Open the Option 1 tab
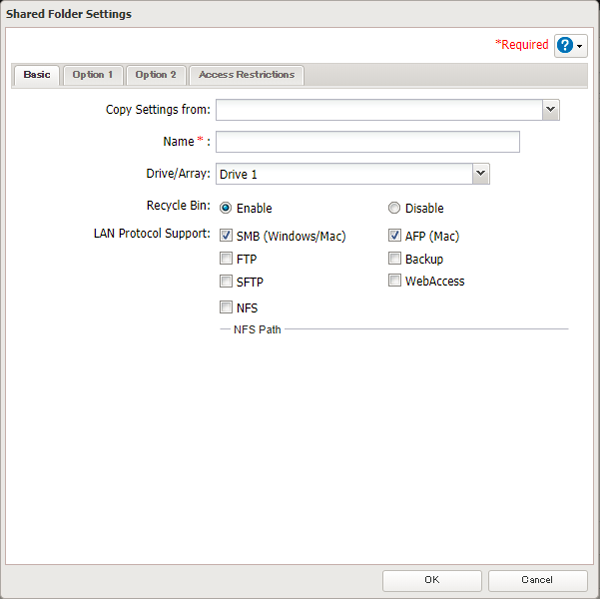 [x=93, y=75]
